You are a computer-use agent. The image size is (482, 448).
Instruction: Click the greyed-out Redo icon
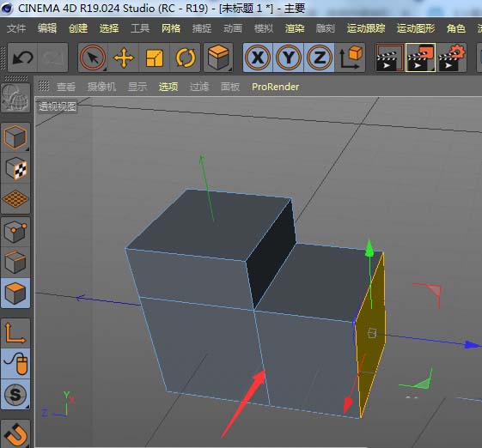tap(52, 58)
